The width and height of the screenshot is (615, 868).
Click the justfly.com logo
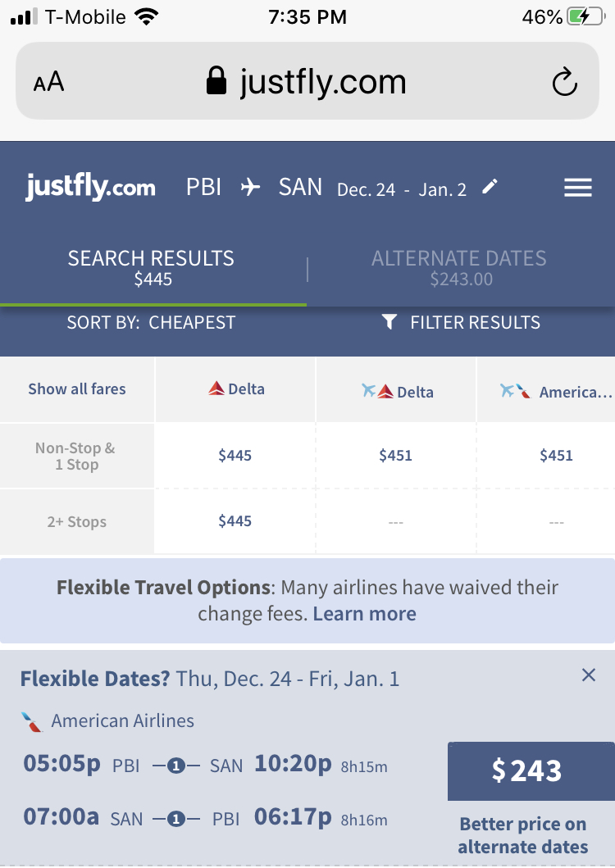89,188
